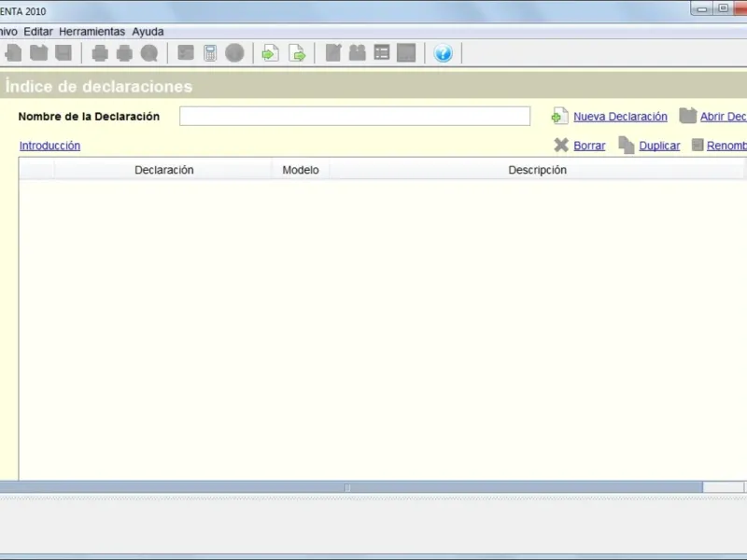747x560 pixels.
Task: Maximize the RENTA 2010 window
Action: click(x=723, y=8)
